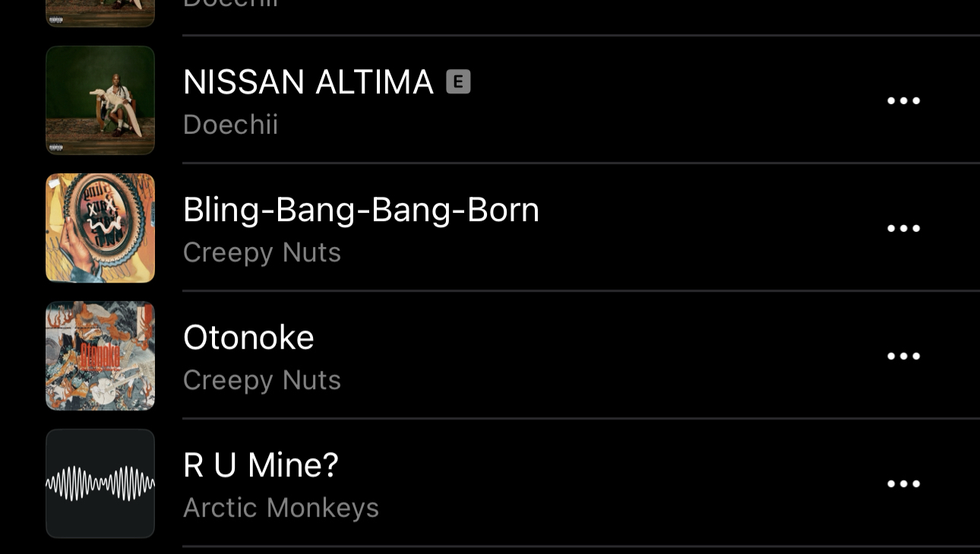Click the Otonoke album cover
Viewport: 980px width, 554px height.
(x=100, y=356)
